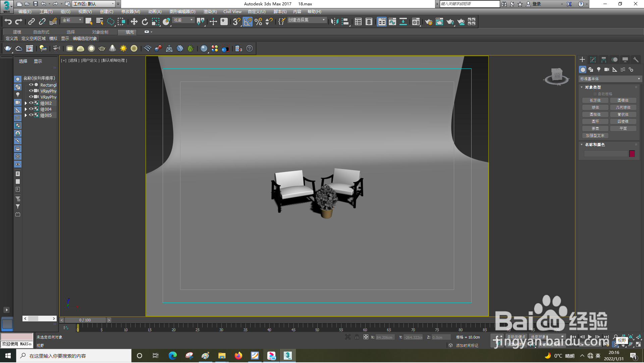Switch to the Utilities wrench panel
The width and height of the screenshot is (644, 363).
coord(636,60)
